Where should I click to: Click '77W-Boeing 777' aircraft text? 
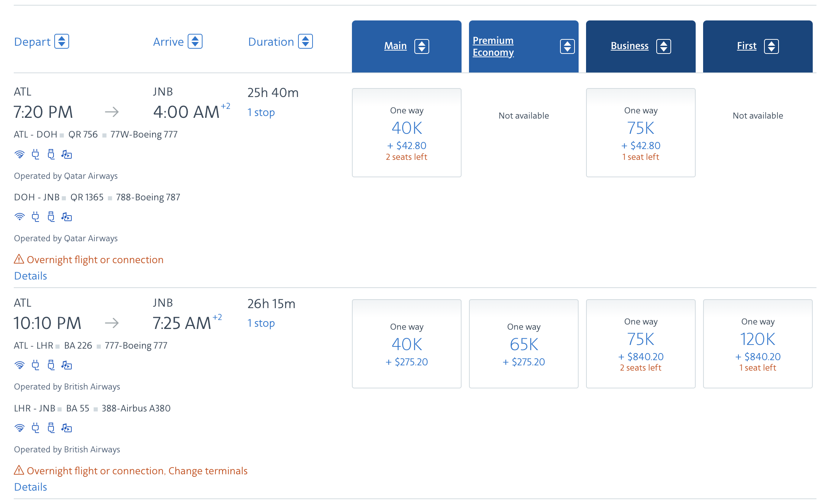144,134
